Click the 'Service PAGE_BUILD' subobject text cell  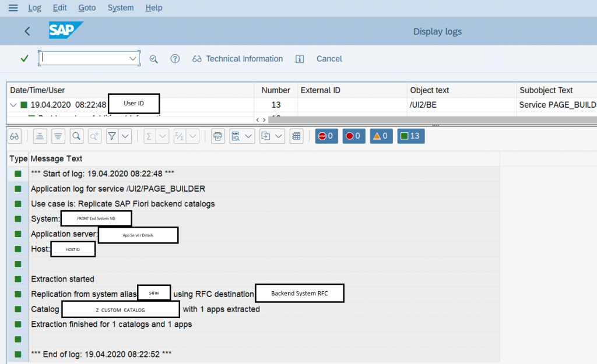[558, 105]
